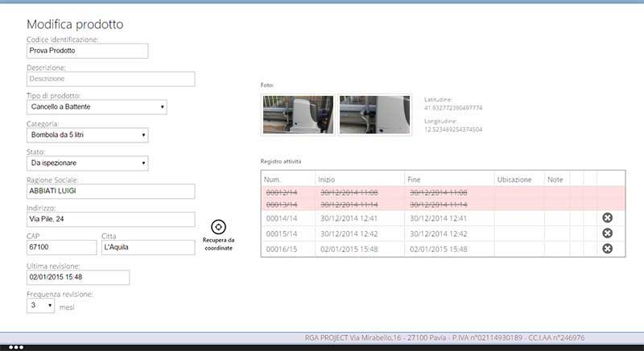Click the Codice identificazione input field
644x351 pixels.
(88, 51)
